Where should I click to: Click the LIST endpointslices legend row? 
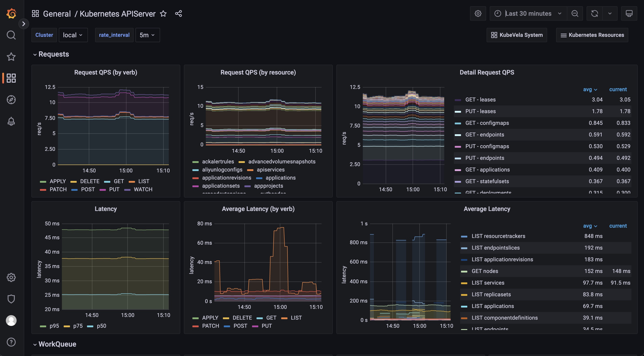click(546, 248)
